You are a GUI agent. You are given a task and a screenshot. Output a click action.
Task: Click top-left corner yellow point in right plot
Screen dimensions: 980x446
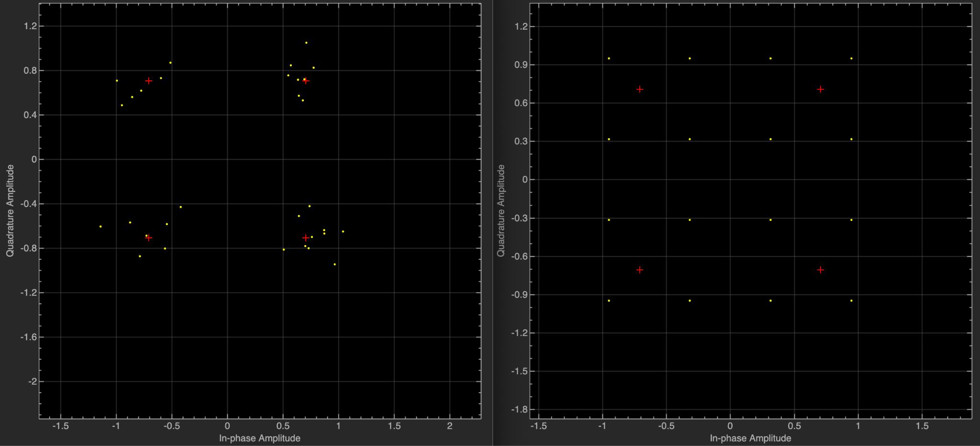click(609, 58)
